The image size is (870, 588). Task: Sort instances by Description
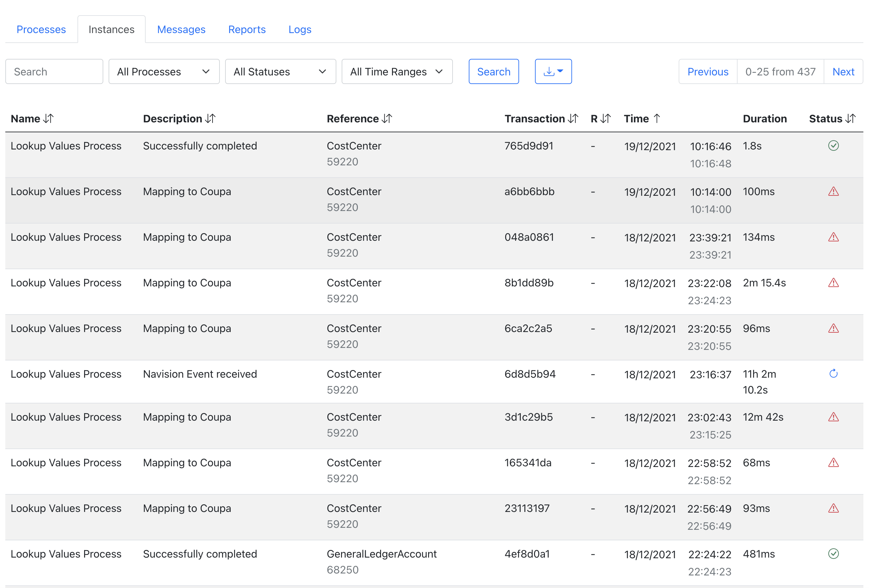tap(211, 119)
